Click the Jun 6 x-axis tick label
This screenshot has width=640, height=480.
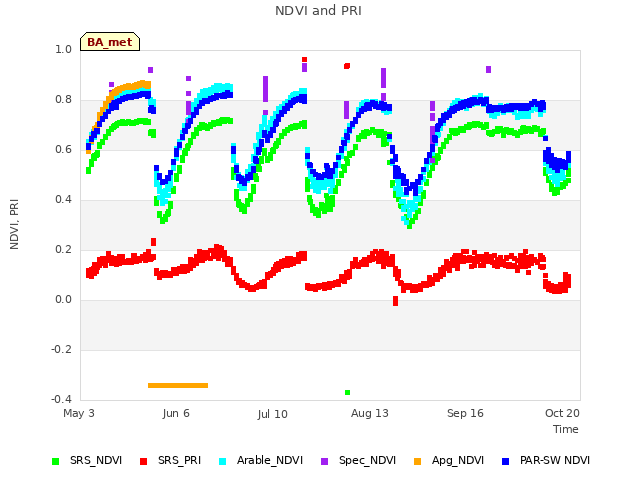tap(176, 413)
